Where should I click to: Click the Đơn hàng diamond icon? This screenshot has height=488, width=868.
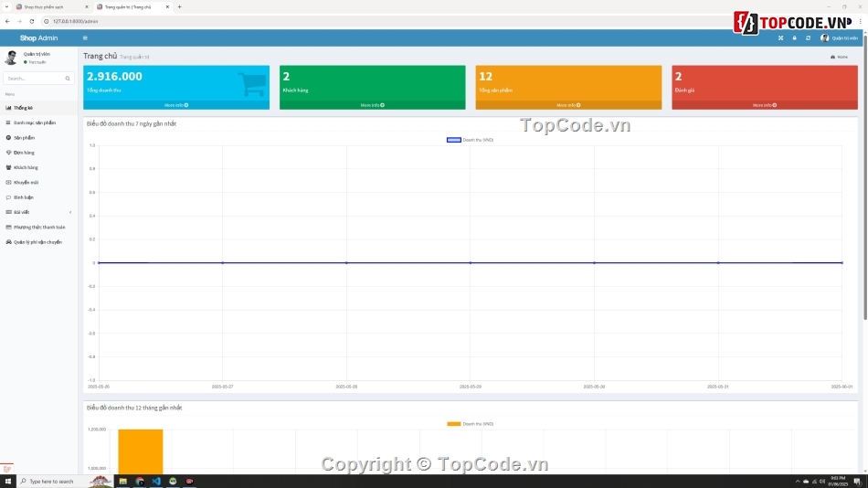click(8, 153)
